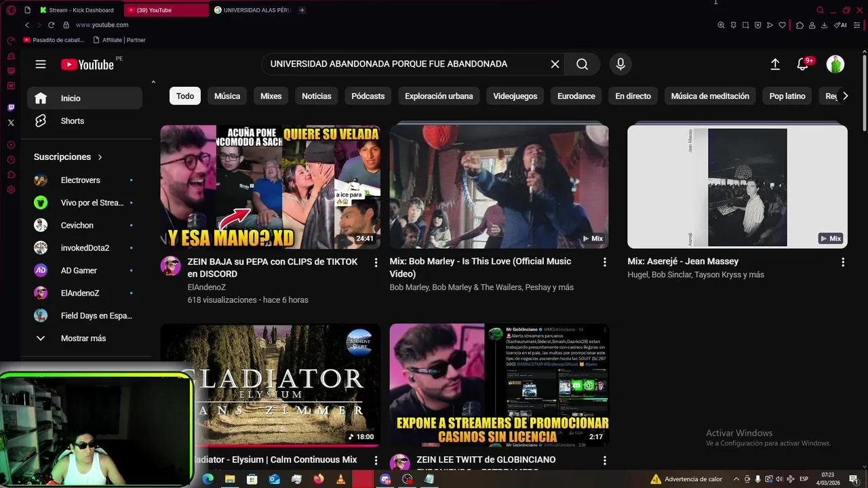Open Mix: Bob Marley title link
The image size is (868, 488).
480,268
